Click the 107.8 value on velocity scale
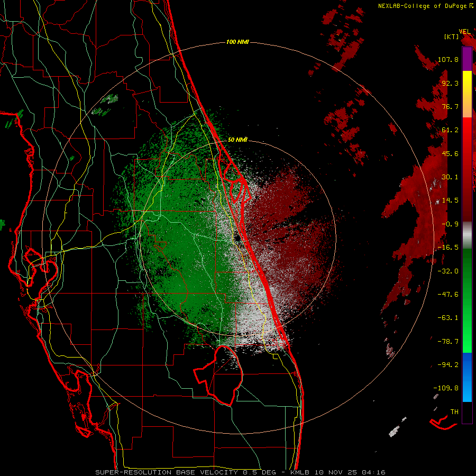476x476 pixels. click(x=448, y=59)
